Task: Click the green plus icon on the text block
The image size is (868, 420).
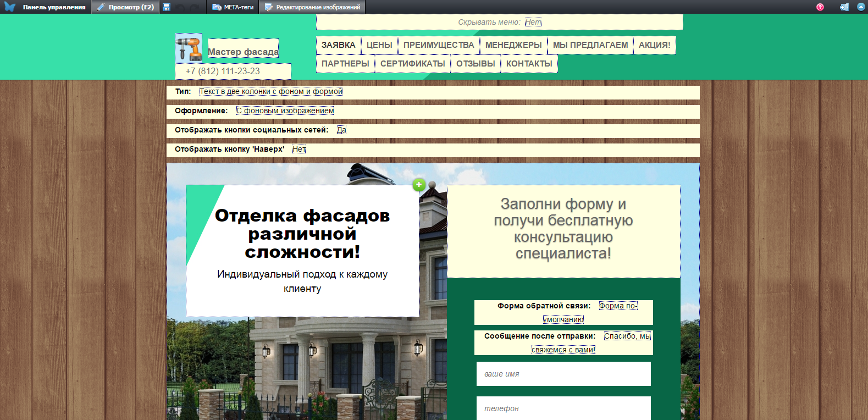Action: coord(419,185)
